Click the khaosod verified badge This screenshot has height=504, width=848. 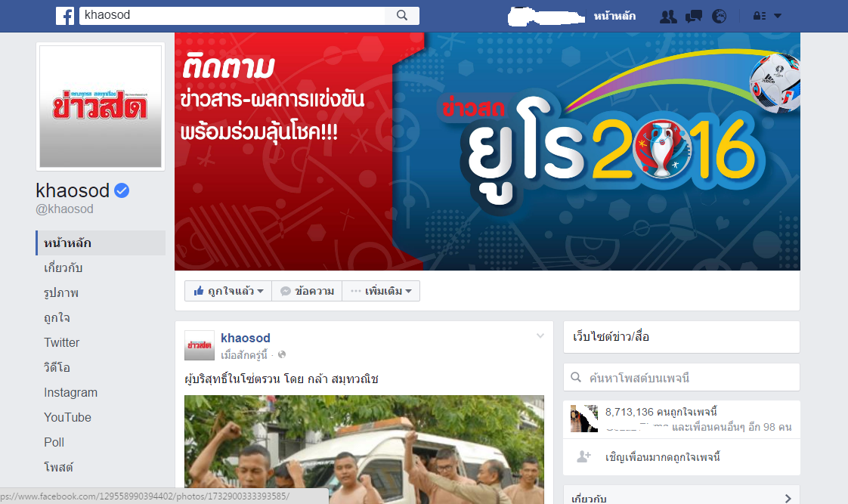pyautogui.click(x=122, y=190)
